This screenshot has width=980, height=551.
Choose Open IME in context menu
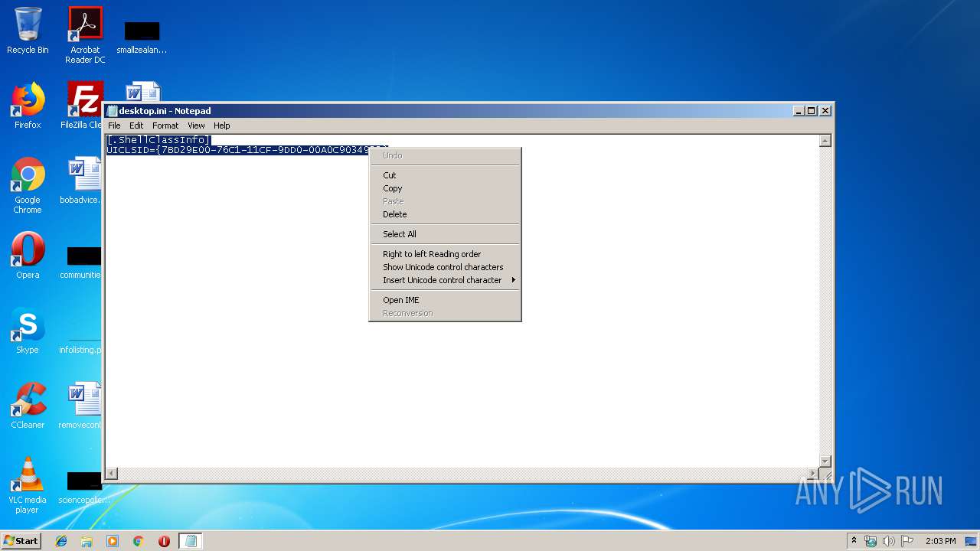click(x=444, y=300)
